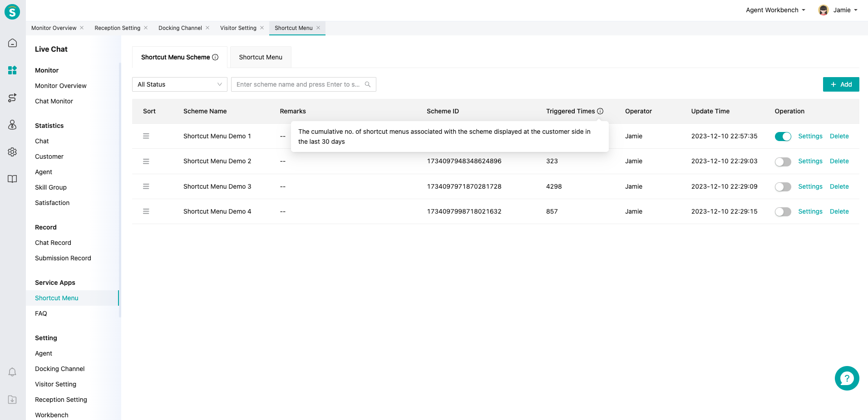
Task: Open Settings for Shortcut Menu Demo 4
Action: pyautogui.click(x=810, y=211)
